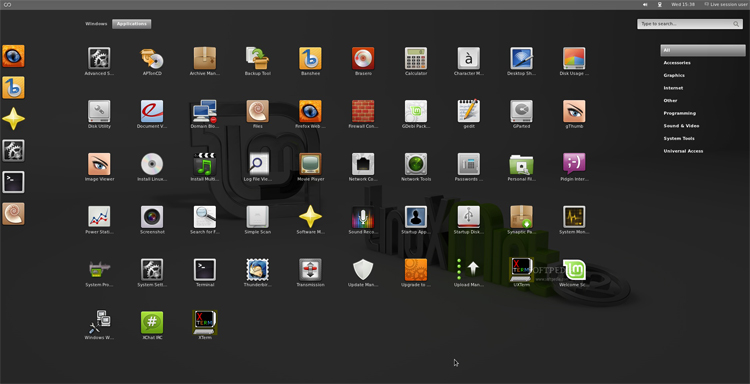
Task: Open Log File Viewer
Action: pyautogui.click(x=258, y=164)
